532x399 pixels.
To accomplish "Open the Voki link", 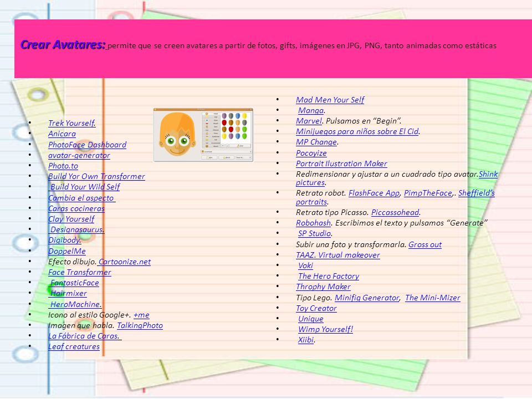I will pyautogui.click(x=305, y=265).
